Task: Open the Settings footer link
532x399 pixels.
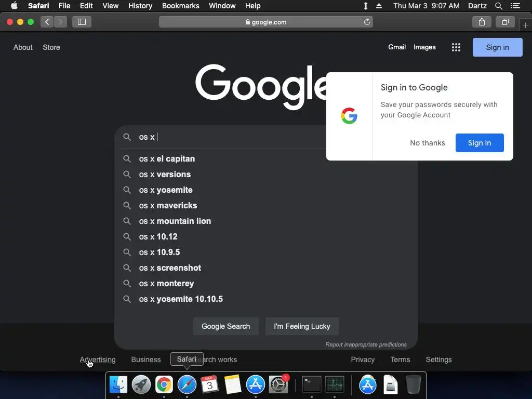Action: [438, 360]
